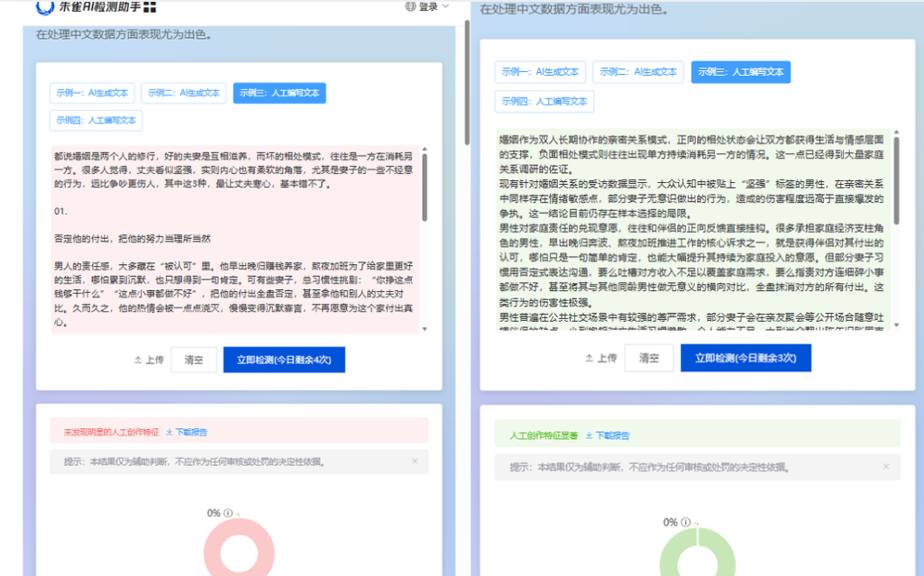
Task: Open the grid icon beside the 朱雀AI检测助手 title
Action: coord(150,7)
